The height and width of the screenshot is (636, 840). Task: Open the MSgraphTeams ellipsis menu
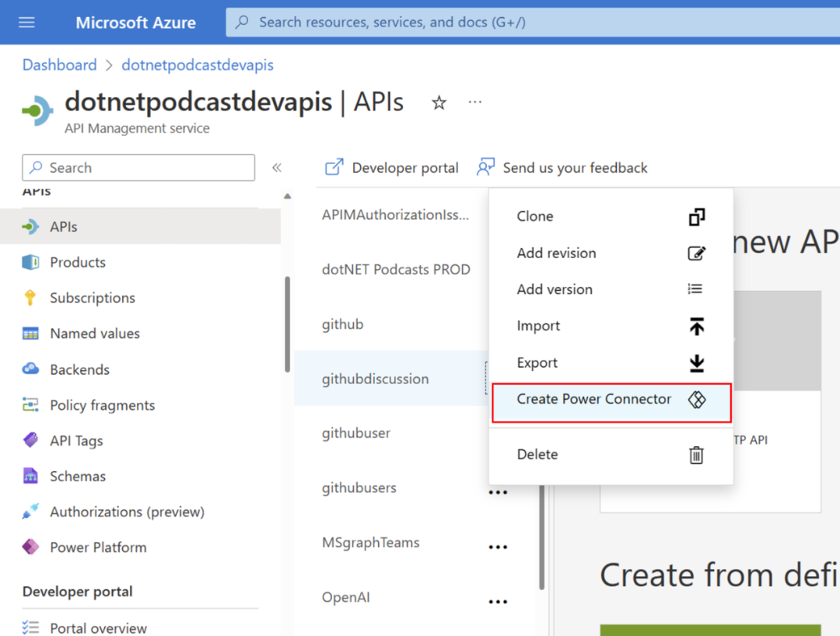pos(498,547)
